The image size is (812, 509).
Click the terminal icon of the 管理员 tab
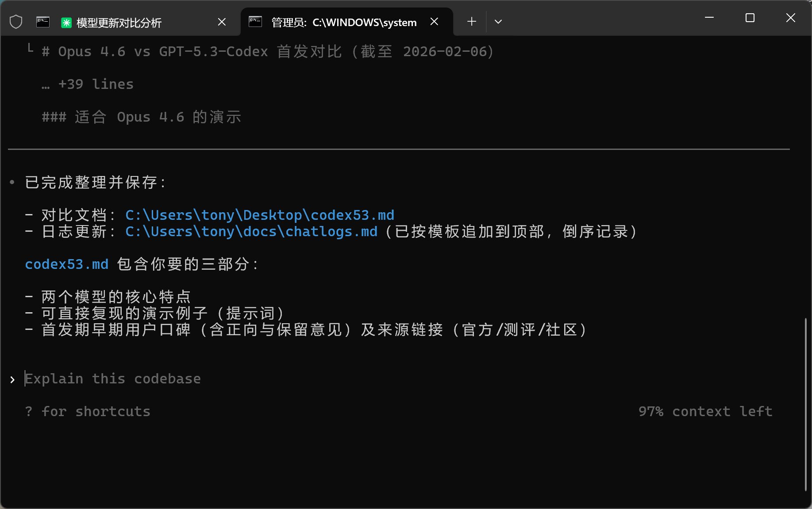255,22
